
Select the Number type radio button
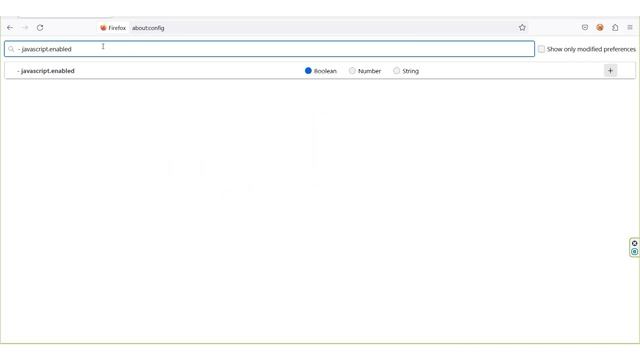pos(352,71)
